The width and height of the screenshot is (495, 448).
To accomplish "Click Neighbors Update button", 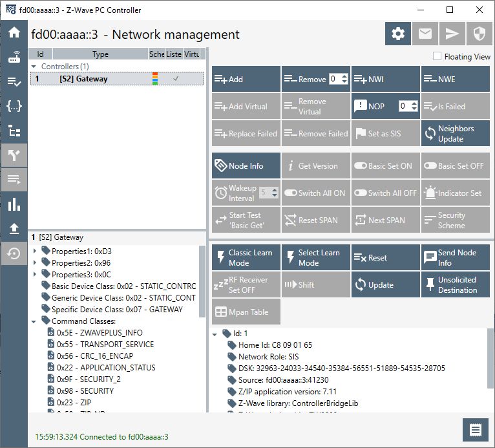I will pyautogui.click(x=455, y=133).
